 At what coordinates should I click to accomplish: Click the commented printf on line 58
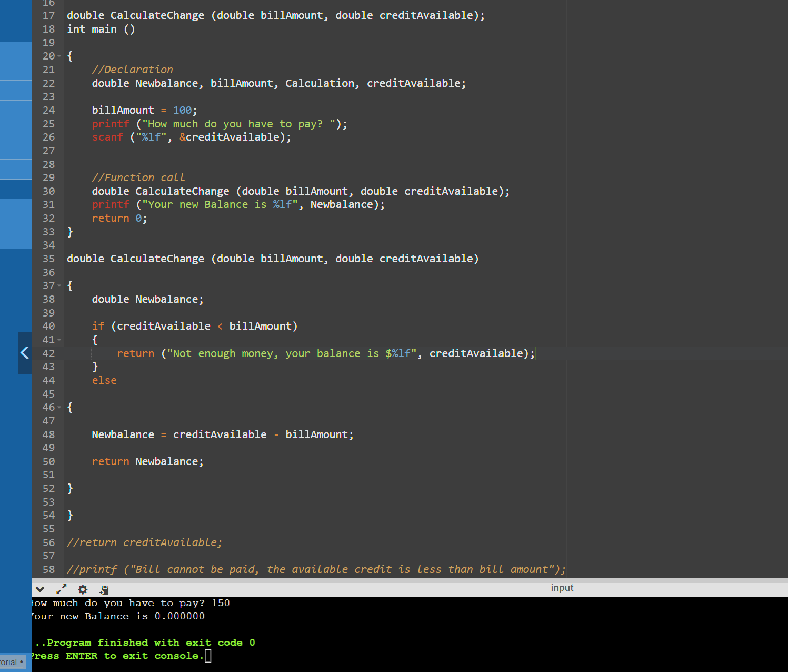coord(316,569)
